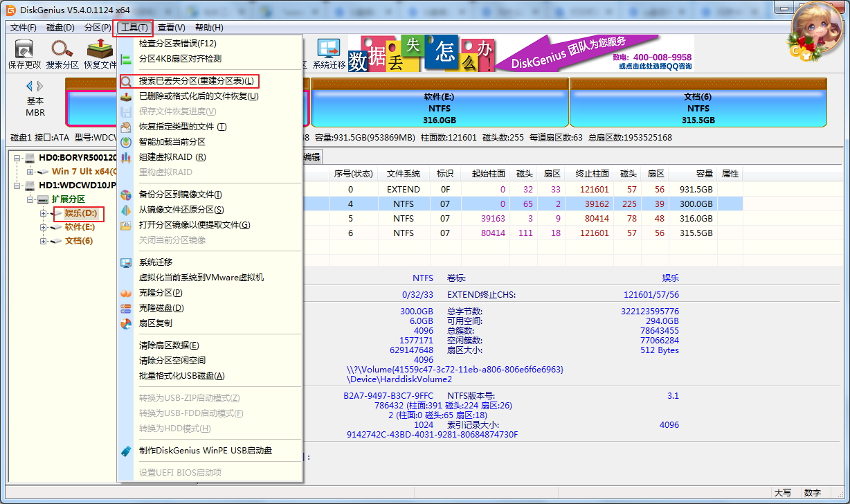
Task: Go to the previous disk with the left arrow
Action: (29, 86)
